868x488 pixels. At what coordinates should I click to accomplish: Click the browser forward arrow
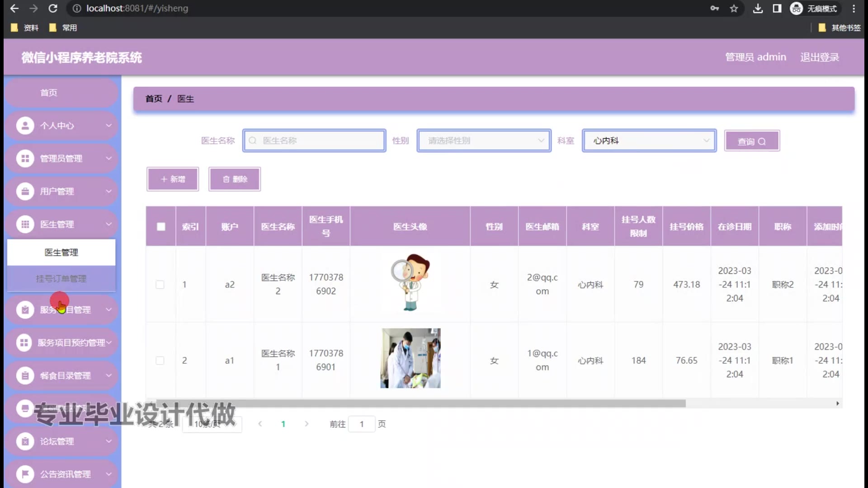click(33, 8)
